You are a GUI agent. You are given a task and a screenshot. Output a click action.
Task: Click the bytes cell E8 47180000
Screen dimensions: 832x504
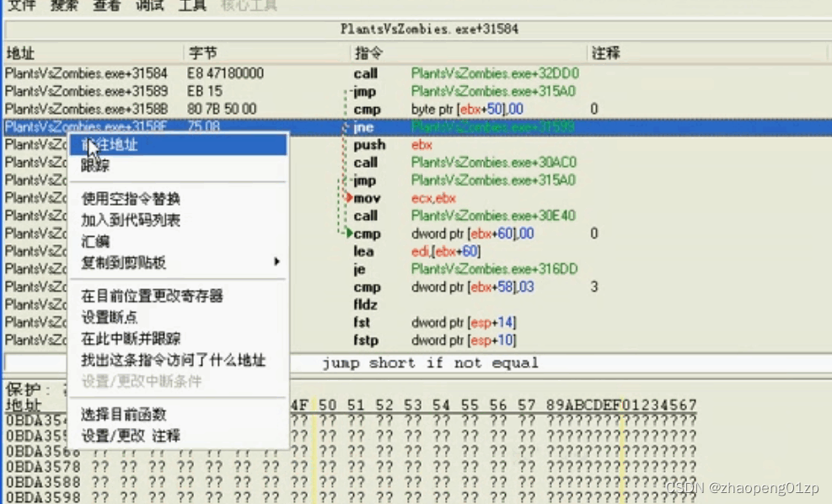(x=225, y=73)
